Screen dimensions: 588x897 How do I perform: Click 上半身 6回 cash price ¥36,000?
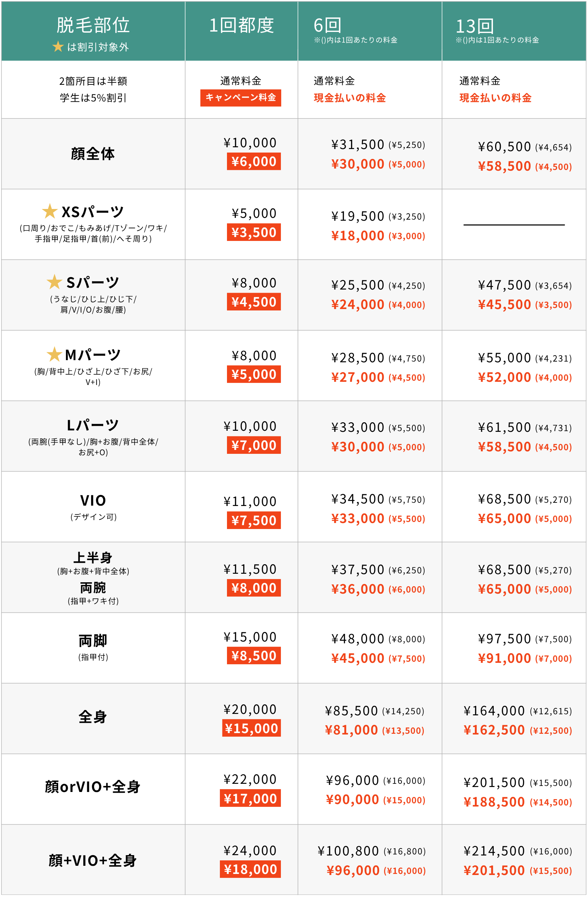point(358,589)
